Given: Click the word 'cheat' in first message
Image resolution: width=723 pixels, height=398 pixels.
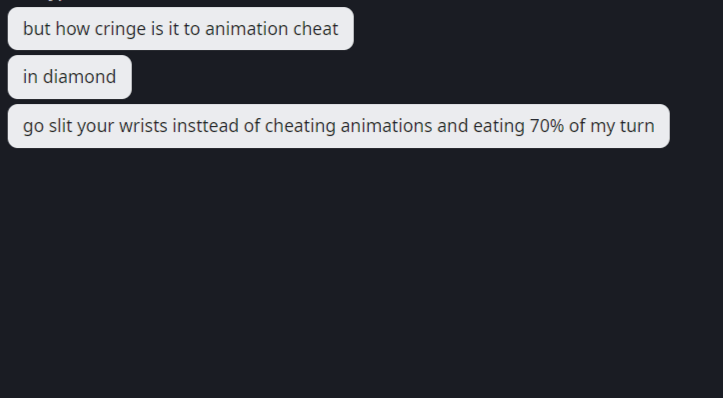Looking at the screenshot, I should pos(316,29).
